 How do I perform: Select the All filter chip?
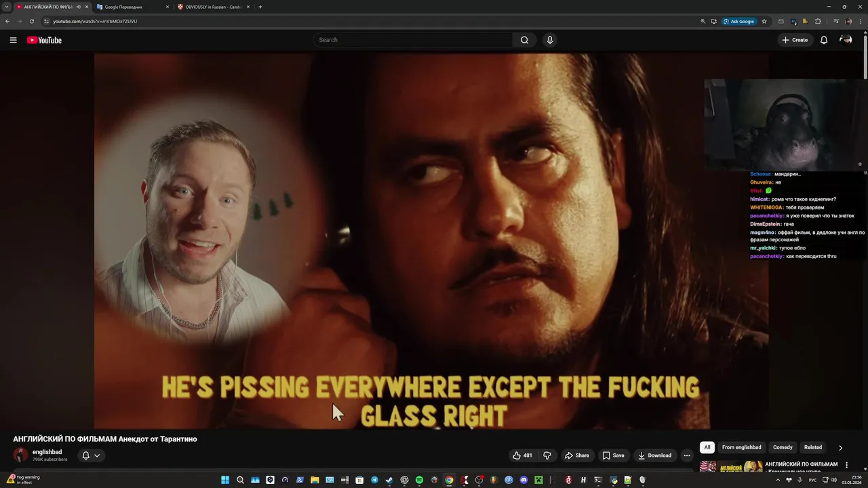pos(707,447)
